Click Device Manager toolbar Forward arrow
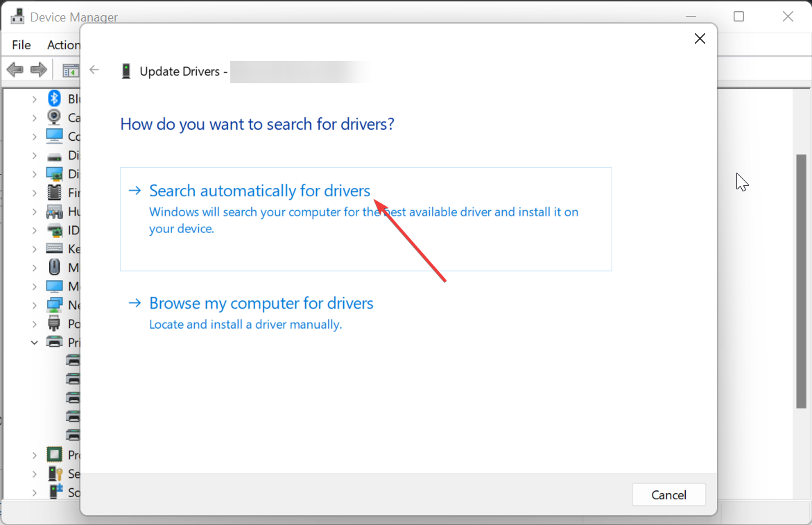 (39, 69)
